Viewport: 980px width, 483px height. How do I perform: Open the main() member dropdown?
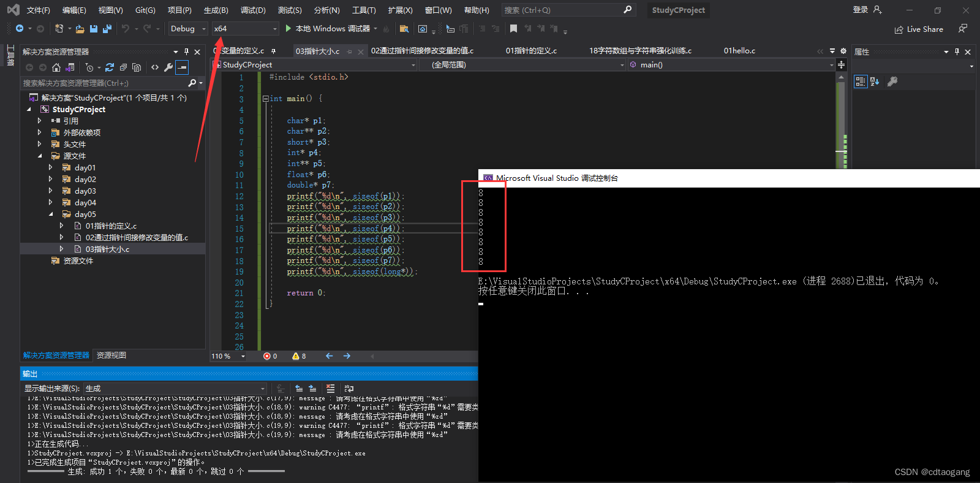tap(731, 65)
